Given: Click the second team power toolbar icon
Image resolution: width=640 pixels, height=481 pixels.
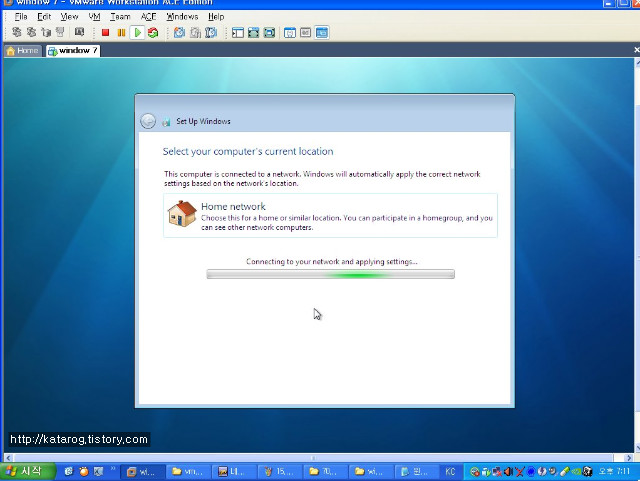Looking at the screenshot, I should [x=31, y=32].
